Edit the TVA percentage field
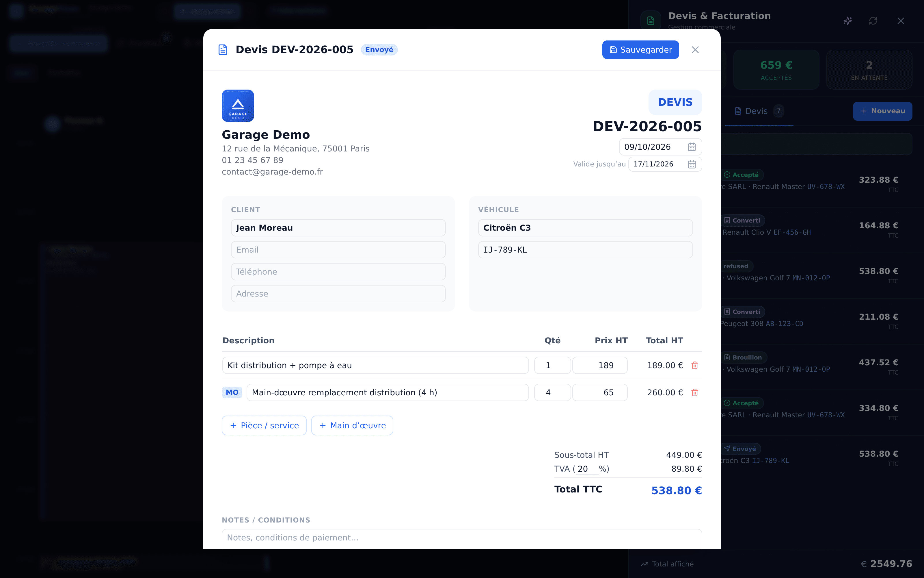Screen dimensions: 924x578 pos(587,469)
